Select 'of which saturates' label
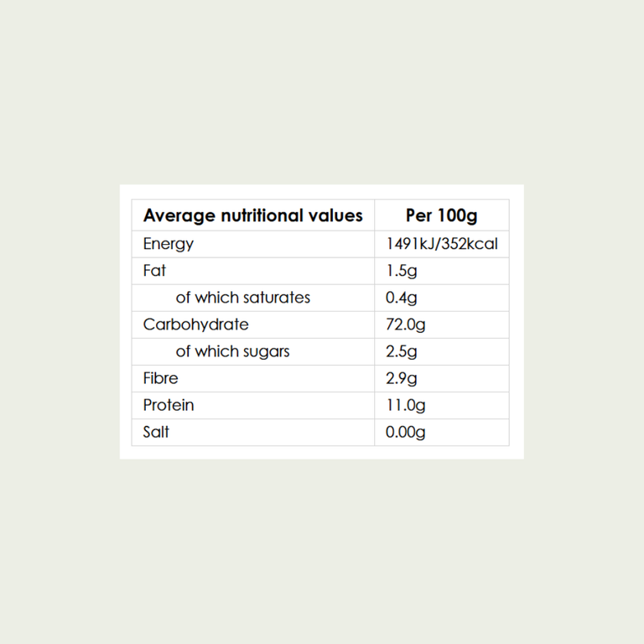644x644 pixels. point(242,298)
